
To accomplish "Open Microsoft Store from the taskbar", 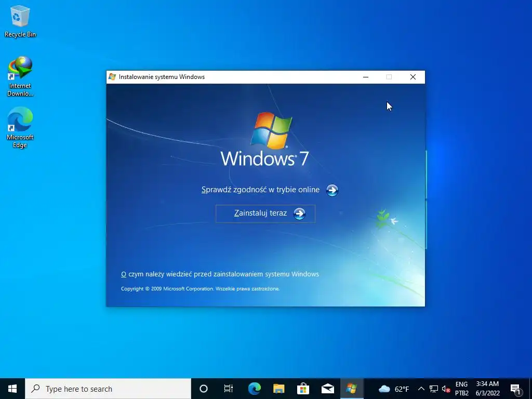I will [303, 389].
